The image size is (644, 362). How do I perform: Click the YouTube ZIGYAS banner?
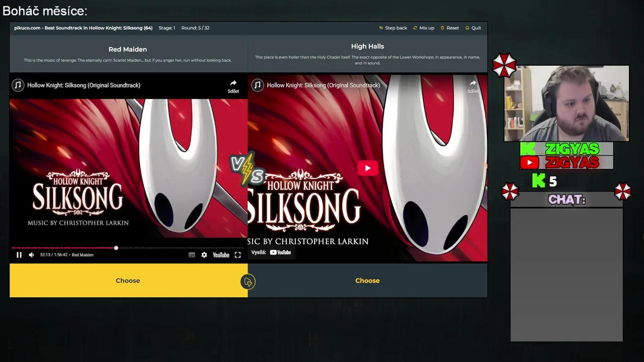pyautogui.click(x=567, y=162)
